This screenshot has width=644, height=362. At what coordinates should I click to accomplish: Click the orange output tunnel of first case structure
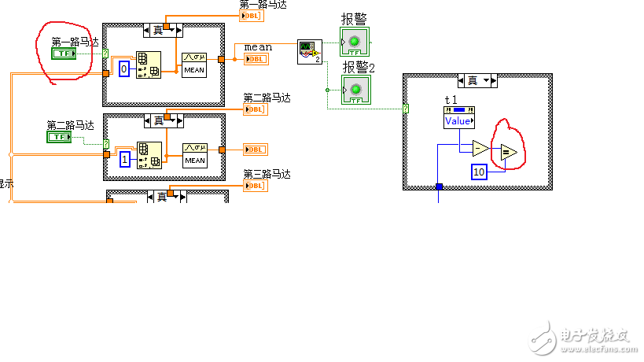[x=222, y=60]
